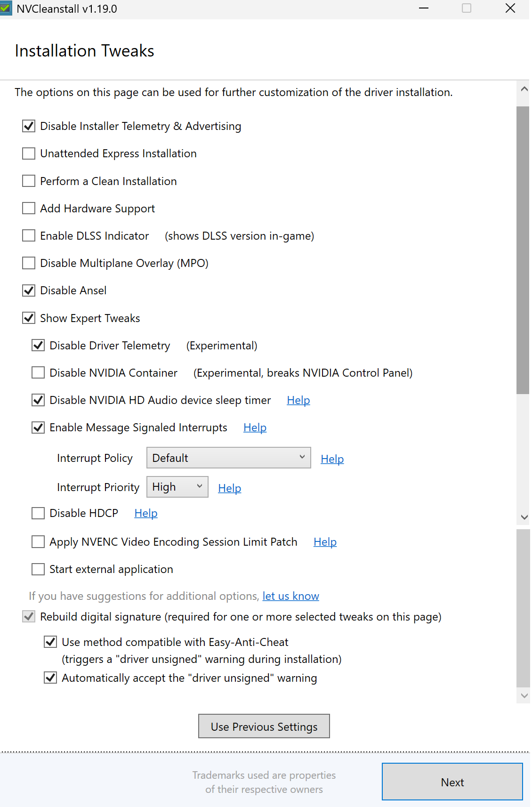This screenshot has width=532, height=807.
Task: Check Disable Multiplane Overlay (MPO)
Action: pyautogui.click(x=29, y=263)
